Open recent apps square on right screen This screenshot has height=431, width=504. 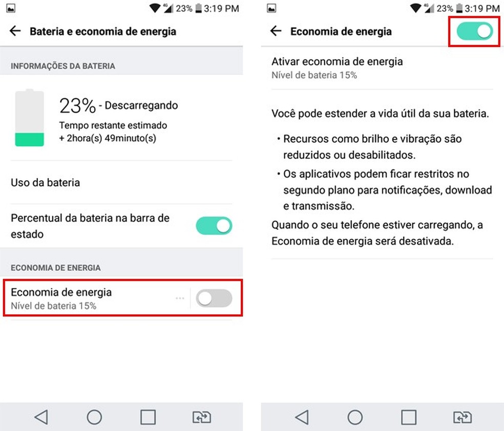pos(409,417)
